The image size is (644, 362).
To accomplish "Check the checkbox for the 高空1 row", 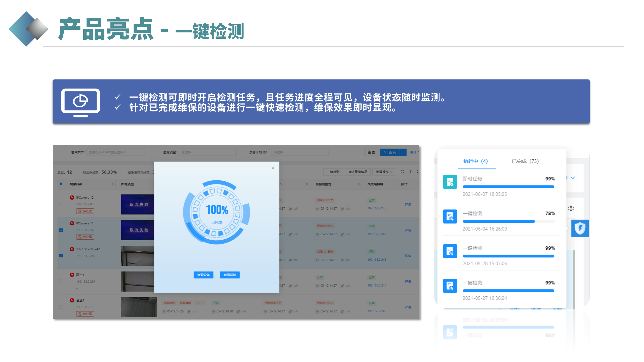I will (61, 281).
